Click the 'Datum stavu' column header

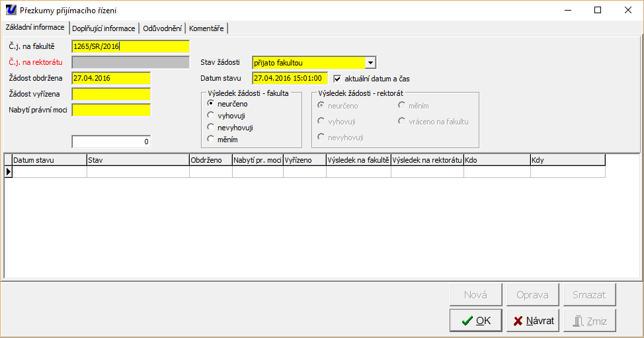point(49,160)
